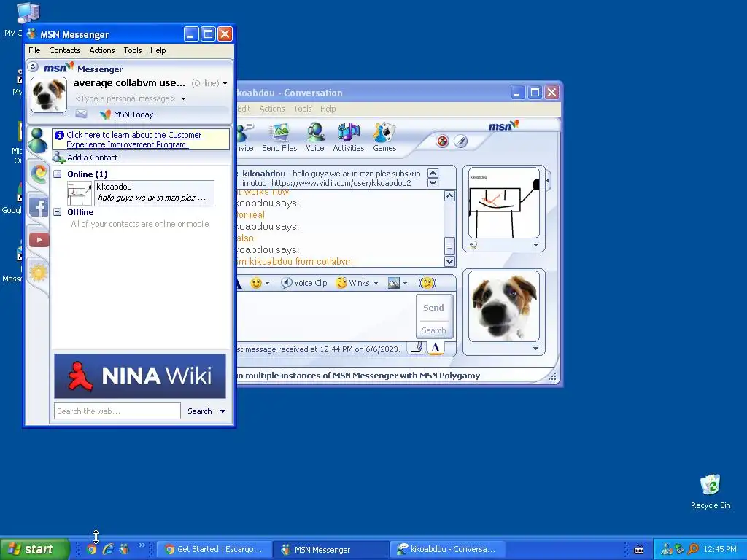The height and width of the screenshot is (560, 747).
Task: Click the NINA Wiki banner
Action: (x=139, y=376)
